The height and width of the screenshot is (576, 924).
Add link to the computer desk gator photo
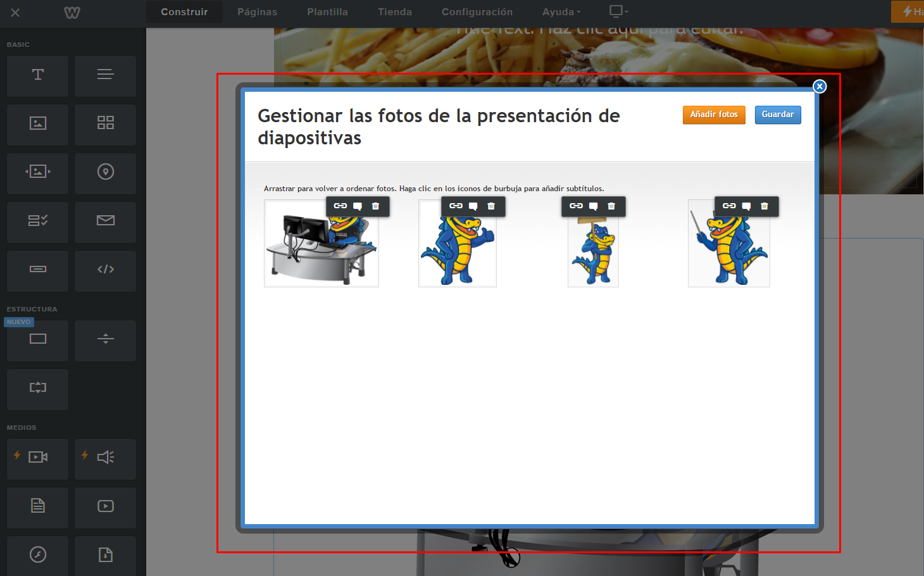coord(340,206)
